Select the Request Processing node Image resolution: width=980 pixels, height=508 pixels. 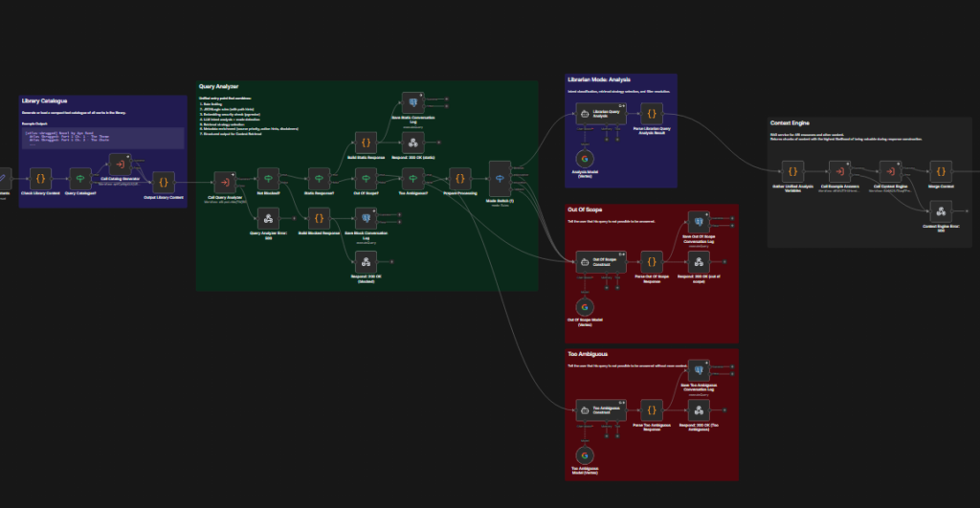point(459,178)
